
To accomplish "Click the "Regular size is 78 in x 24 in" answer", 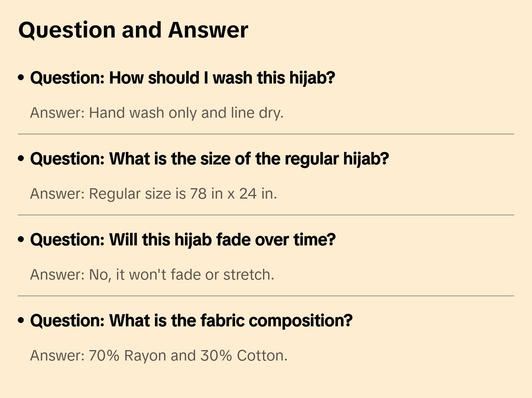I will [x=153, y=194].
